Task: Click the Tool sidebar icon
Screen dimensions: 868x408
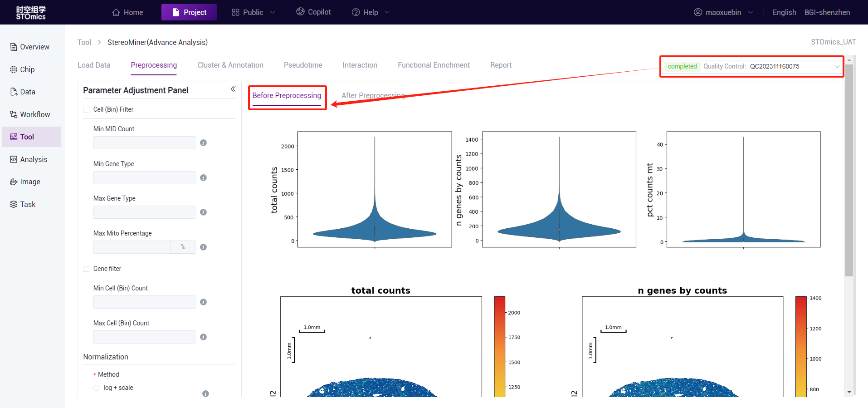Action: click(14, 137)
